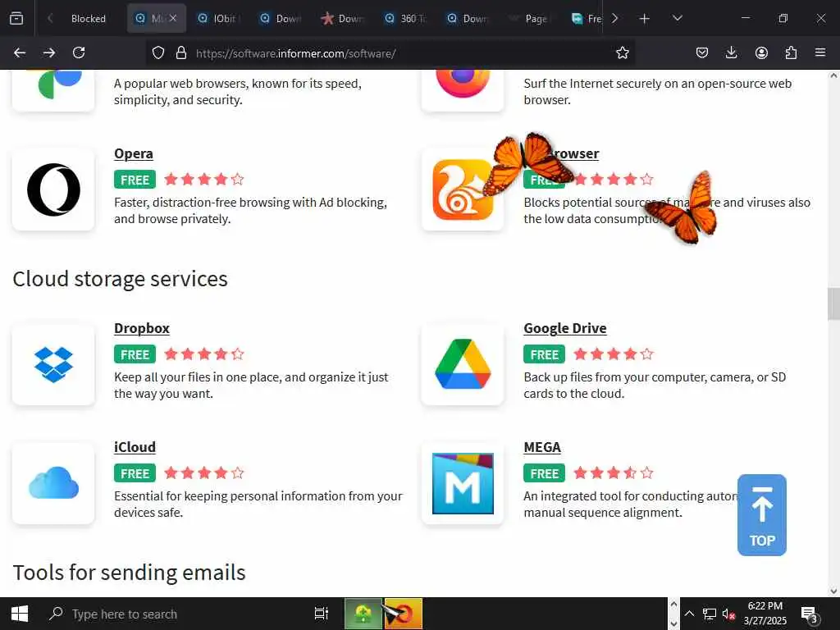The image size is (840, 630).
Task: Click the scrollbar down arrow
Action: 833,591
